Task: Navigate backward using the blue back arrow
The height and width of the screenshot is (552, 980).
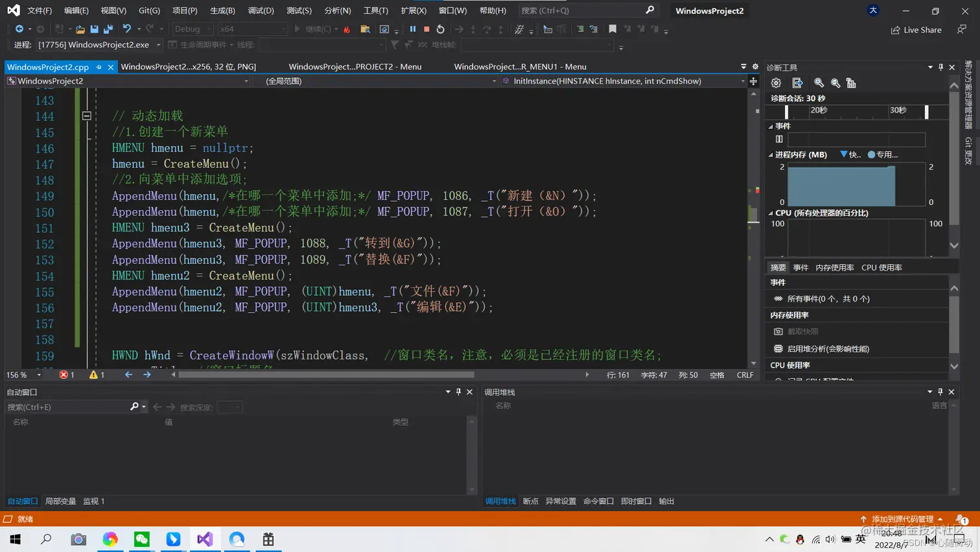Action: coord(19,29)
